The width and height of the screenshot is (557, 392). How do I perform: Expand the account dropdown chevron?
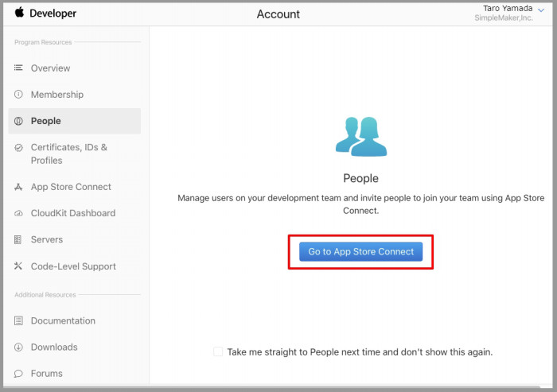tap(541, 10)
